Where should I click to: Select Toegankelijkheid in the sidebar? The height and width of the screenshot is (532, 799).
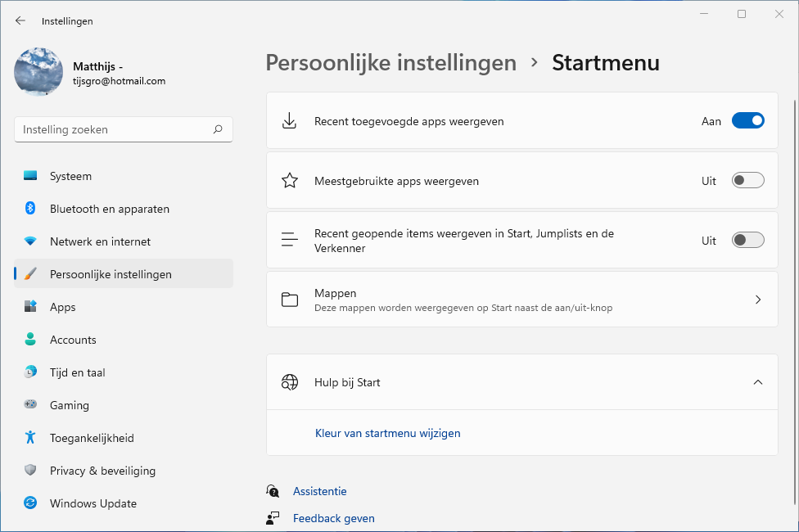click(92, 438)
